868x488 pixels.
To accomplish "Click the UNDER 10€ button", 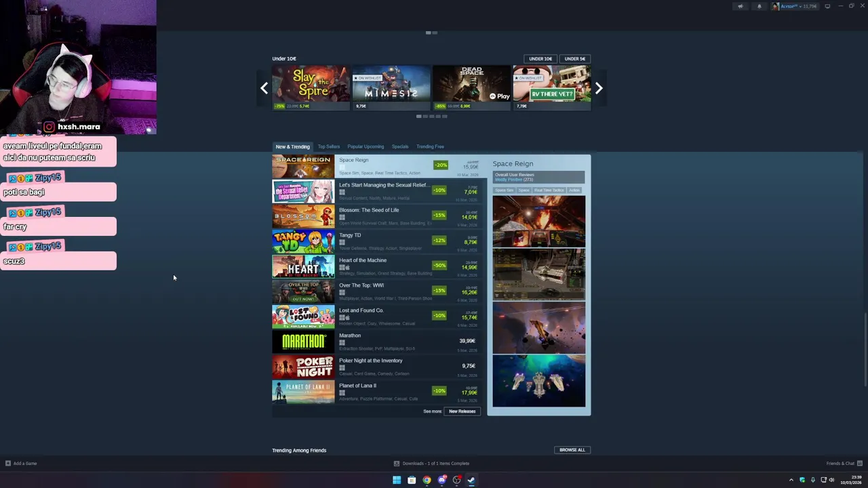I will [x=540, y=59].
